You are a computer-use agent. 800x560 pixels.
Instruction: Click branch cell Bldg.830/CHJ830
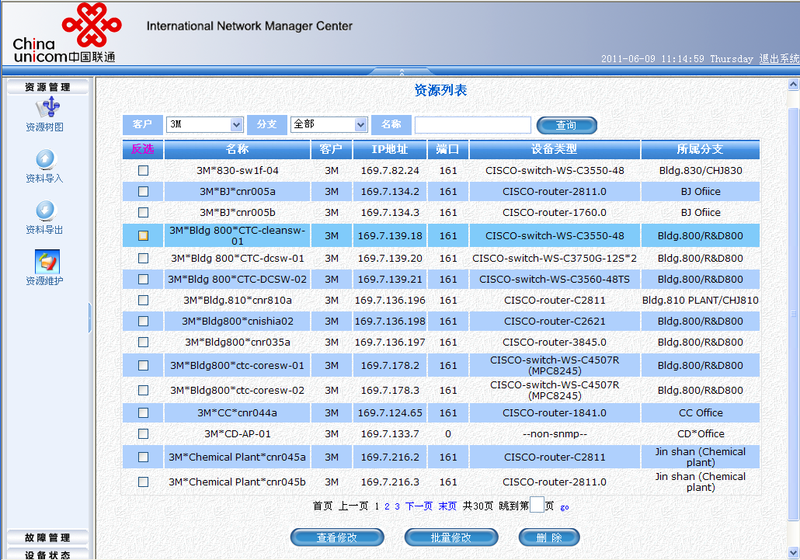[x=701, y=170]
